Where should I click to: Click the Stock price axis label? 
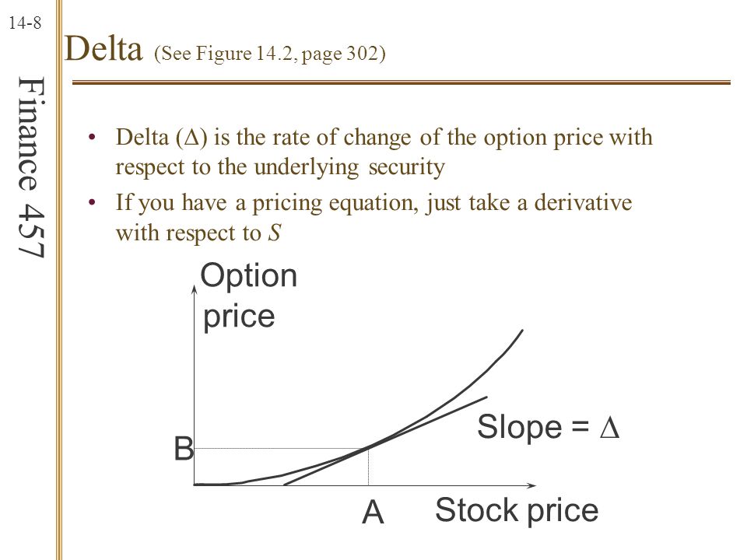pos(517,510)
